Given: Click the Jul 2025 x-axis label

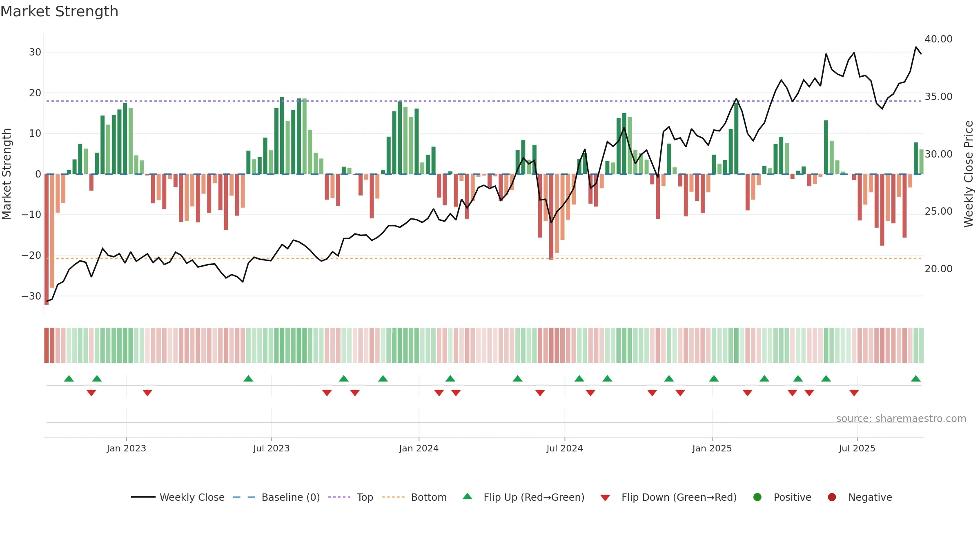Looking at the screenshot, I should click(857, 448).
